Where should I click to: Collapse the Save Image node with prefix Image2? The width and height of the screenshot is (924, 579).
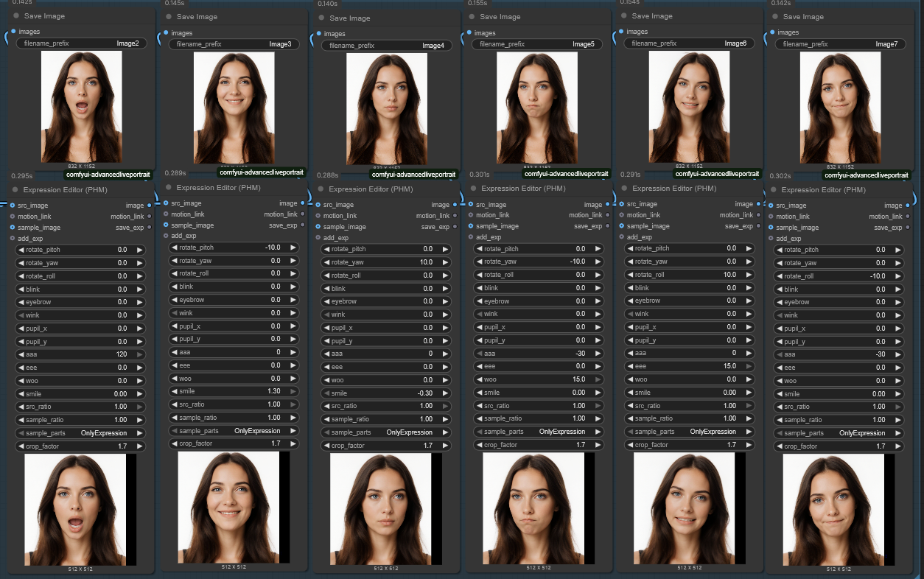click(16, 15)
